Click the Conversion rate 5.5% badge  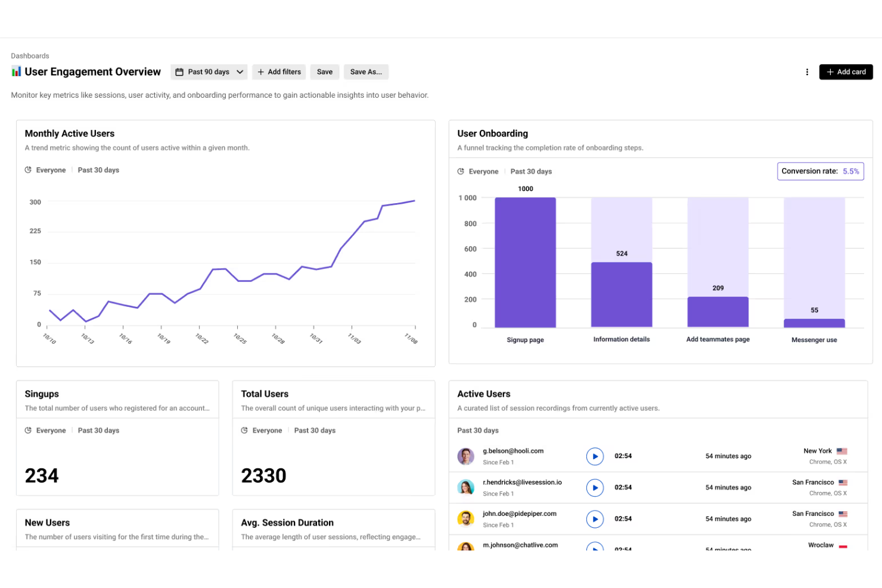(x=820, y=172)
